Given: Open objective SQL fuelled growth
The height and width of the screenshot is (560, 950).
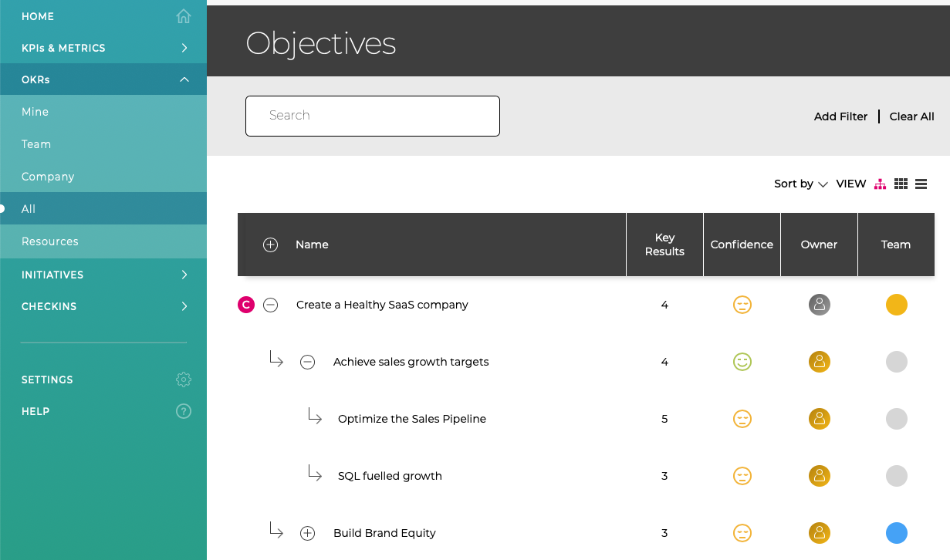Looking at the screenshot, I should tap(390, 476).
